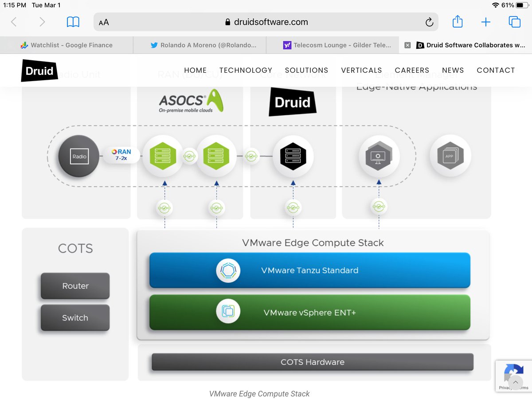Add a new tab with plus icon

[486, 22]
